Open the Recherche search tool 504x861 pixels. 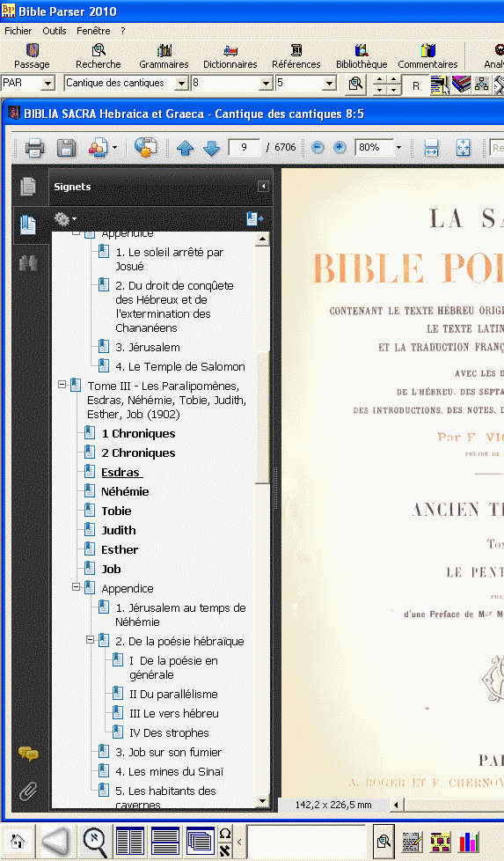point(99,56)
